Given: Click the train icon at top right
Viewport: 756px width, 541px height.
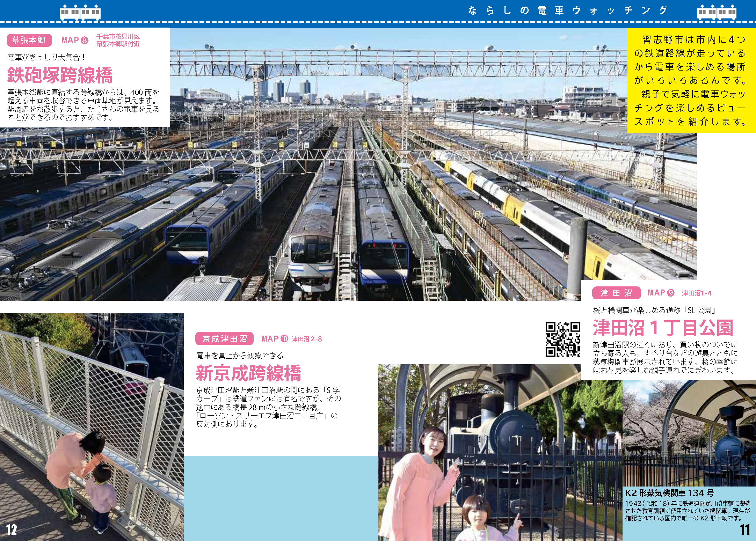Looking at the screenshot, I should coord(717,13).
